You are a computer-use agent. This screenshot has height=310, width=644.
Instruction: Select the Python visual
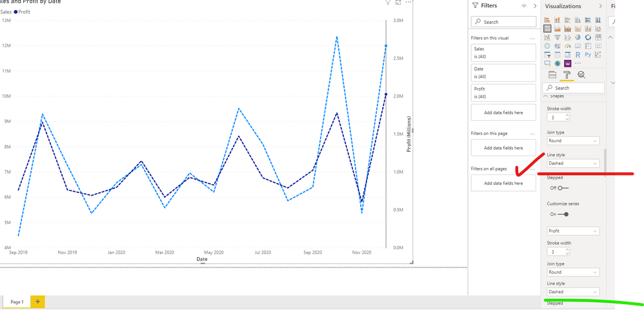pos(588,55)
